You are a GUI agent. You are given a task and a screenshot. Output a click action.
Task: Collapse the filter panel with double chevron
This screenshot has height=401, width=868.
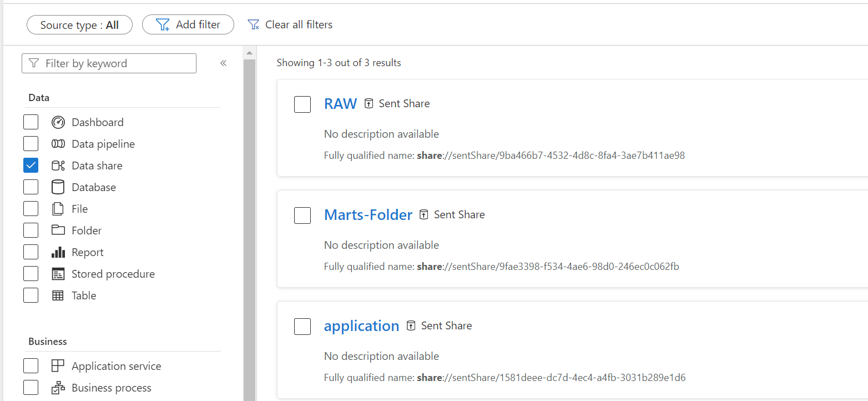point(223,63)
